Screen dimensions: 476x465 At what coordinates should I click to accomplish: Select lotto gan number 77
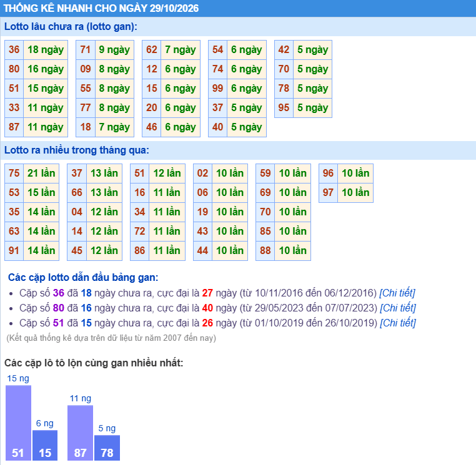[86, 108]
